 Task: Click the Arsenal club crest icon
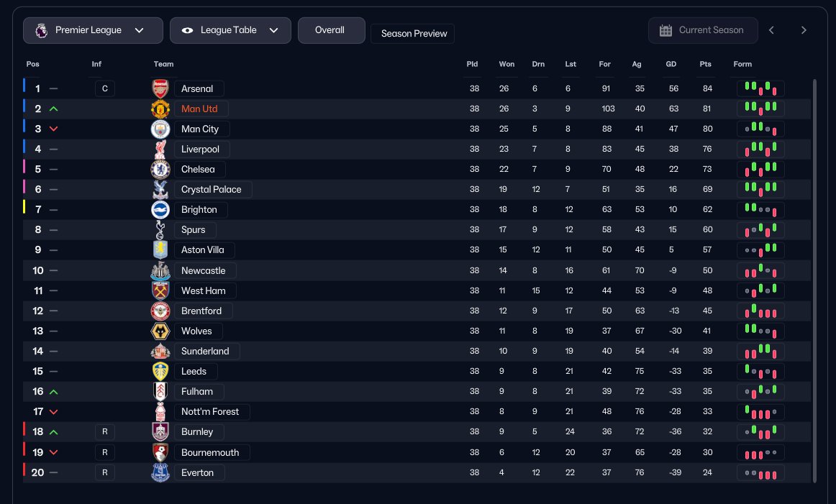pyautogui.click(x=160, y=89)
